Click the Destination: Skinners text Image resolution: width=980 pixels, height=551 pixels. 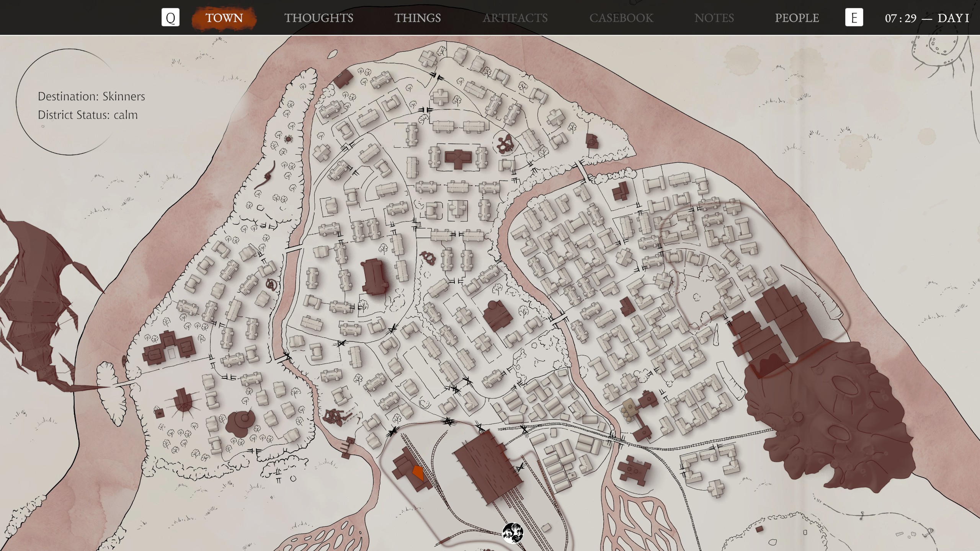[91, 96]
